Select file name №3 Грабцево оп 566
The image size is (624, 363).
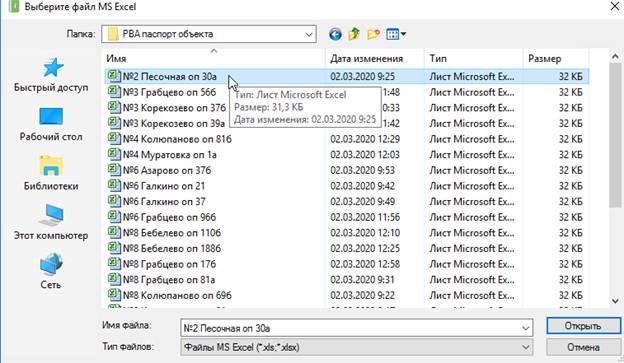(x=170, y=92)
